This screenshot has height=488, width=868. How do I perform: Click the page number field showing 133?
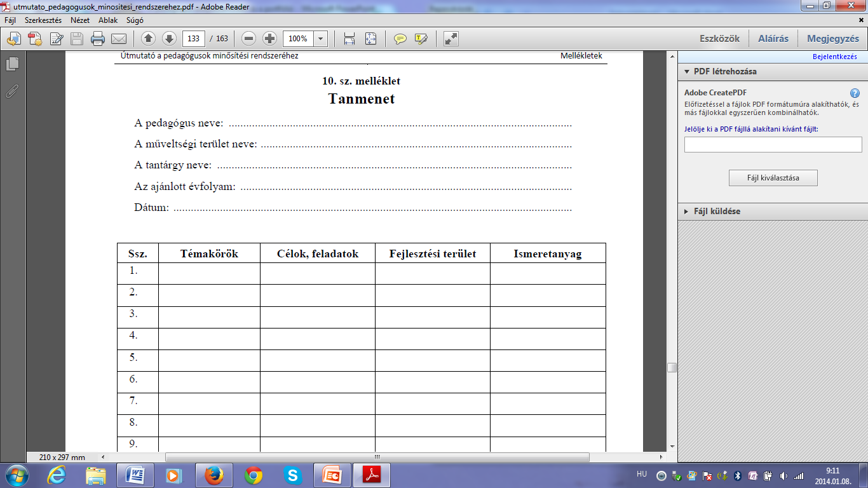[194, 39]
